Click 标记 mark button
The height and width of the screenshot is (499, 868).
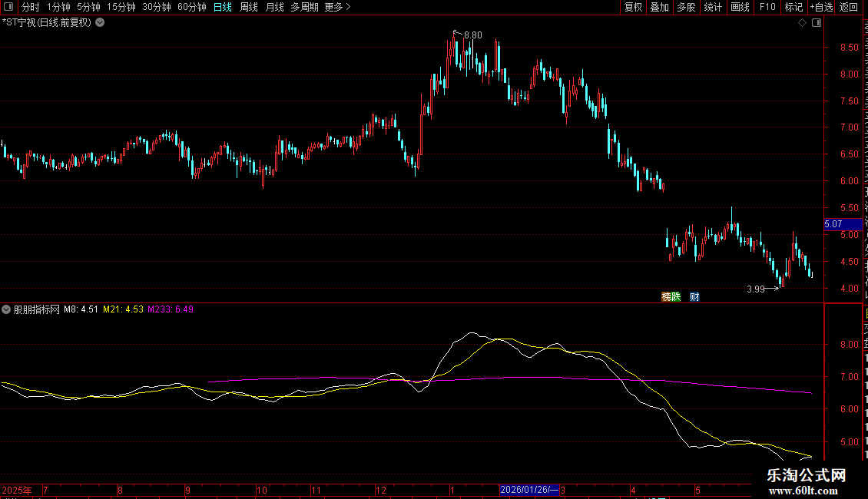tap(793, 7)
